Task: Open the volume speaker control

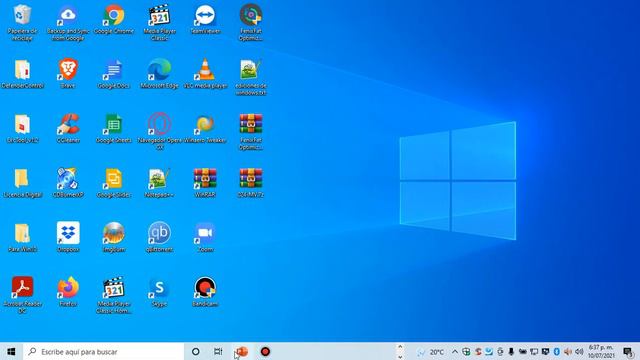Action: coord(579,351)
